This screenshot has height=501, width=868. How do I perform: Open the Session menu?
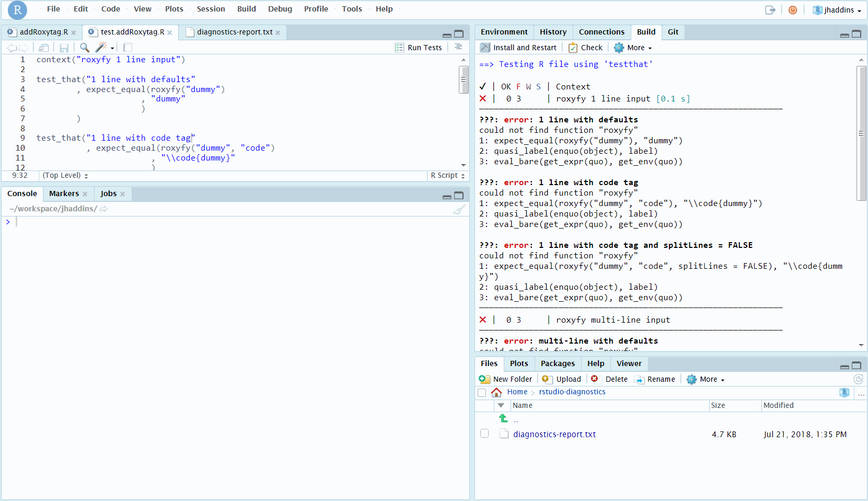pos(211,9)
